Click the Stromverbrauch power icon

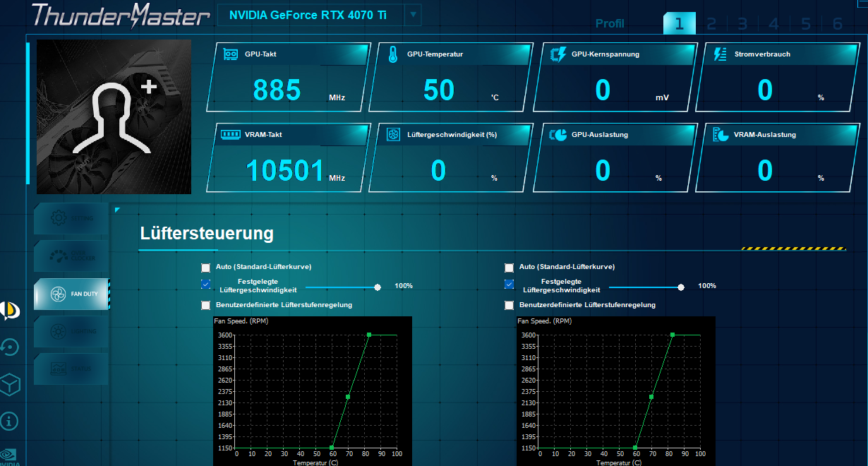tap(720, 54)
